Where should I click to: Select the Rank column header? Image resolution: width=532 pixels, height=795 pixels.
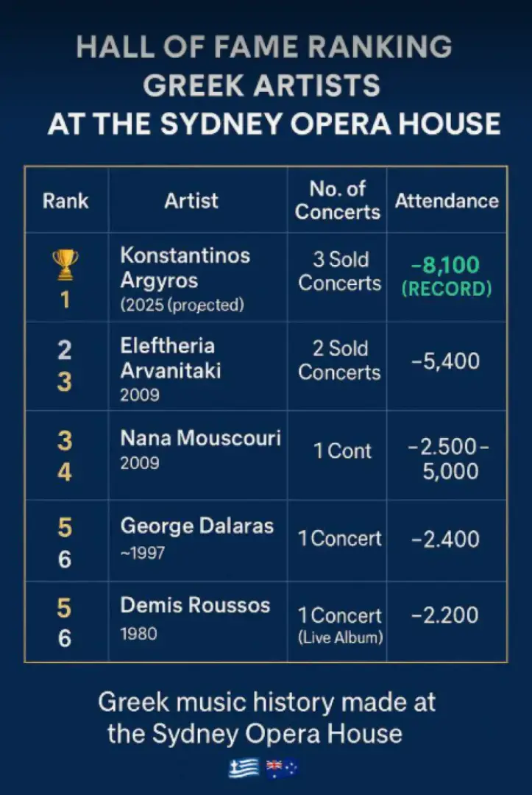pyautogui.click(x=65, y=200)
